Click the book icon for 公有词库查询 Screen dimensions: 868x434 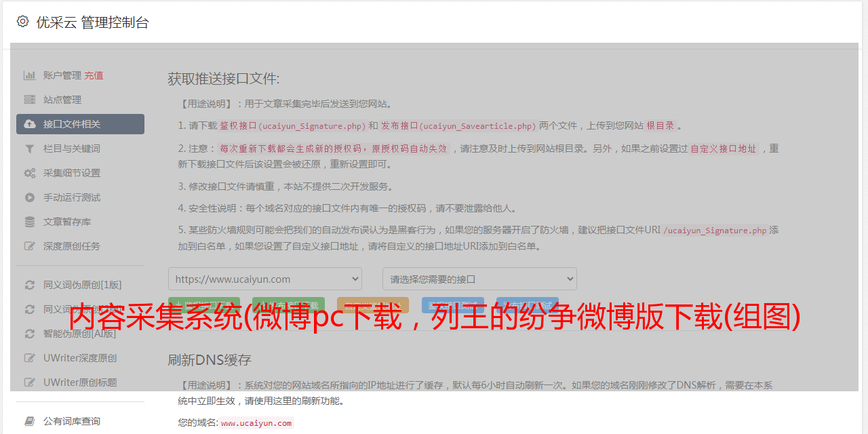tap(30, 421)
